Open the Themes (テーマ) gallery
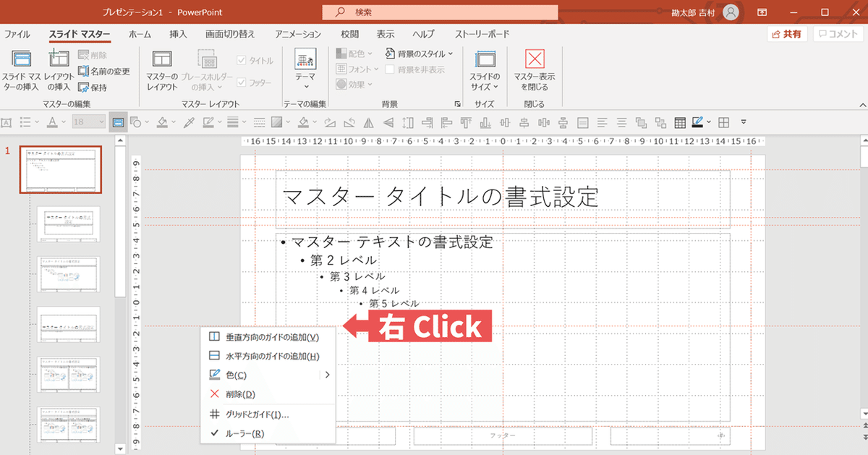Viewport: 868px width, 455px height. [305, 70]
